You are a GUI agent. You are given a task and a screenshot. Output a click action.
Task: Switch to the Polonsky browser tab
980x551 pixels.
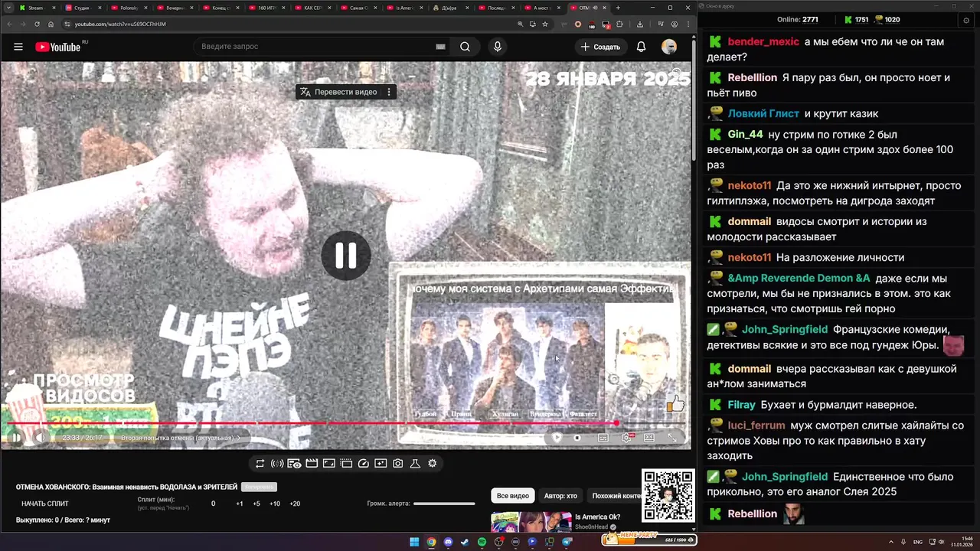point(127,8)
